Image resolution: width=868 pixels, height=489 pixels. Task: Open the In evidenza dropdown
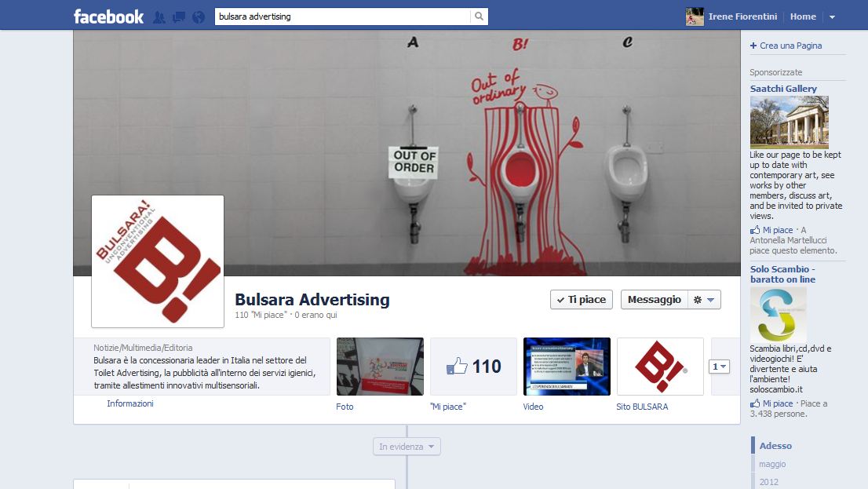(x=407, y=446)
